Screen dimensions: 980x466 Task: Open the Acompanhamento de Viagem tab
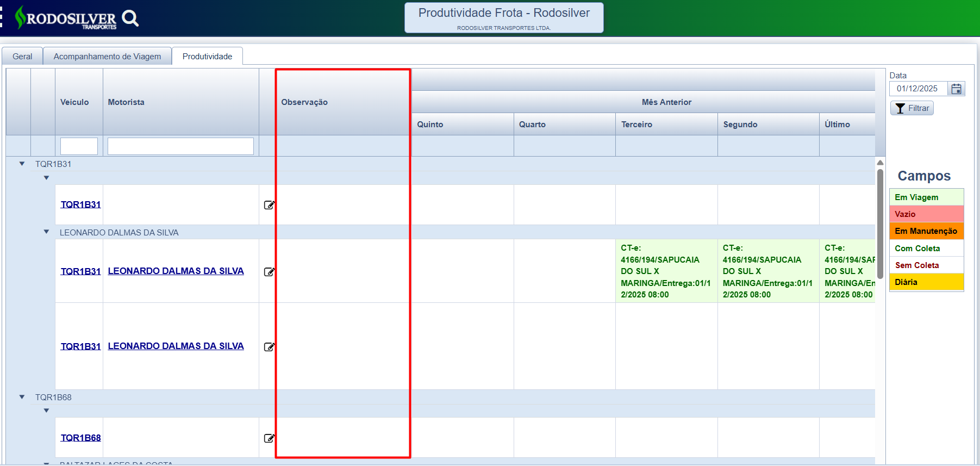pyautogui.click(x=107, y=57)
